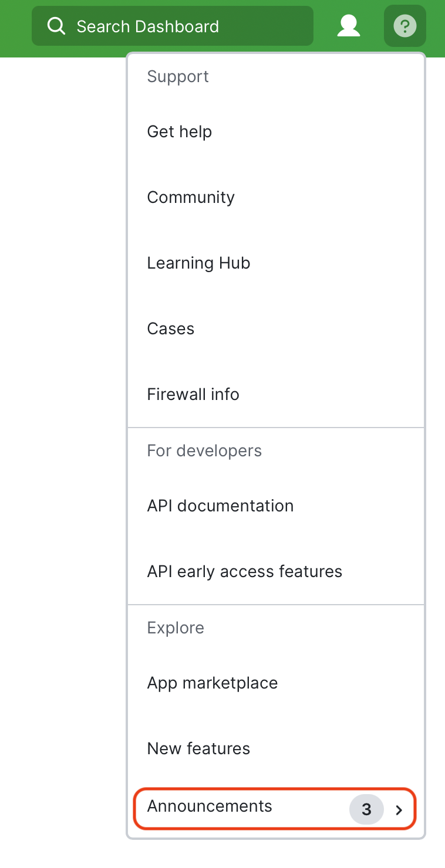Click the For developers section header

click(x=204, y=450)
